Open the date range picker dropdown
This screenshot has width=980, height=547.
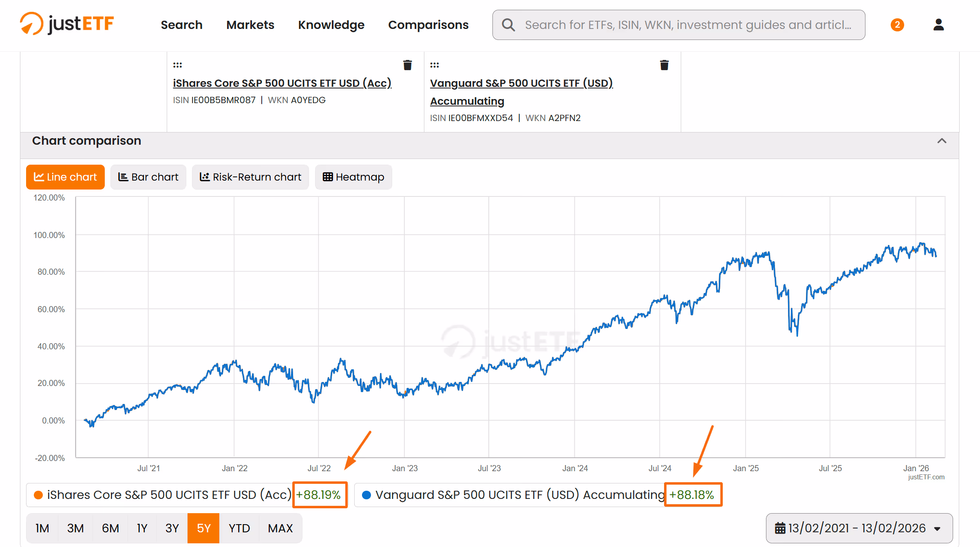859,528
